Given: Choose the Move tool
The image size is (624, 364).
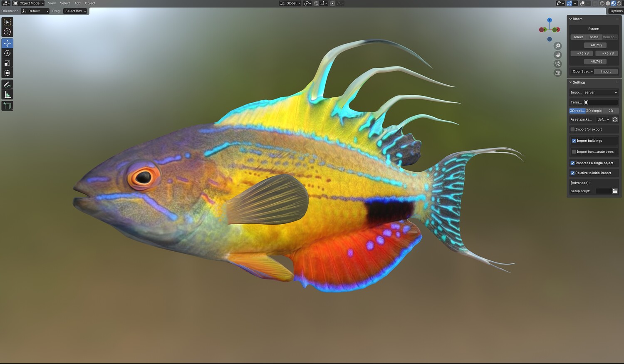Looking at the screenshot, I should pos(7,43).
